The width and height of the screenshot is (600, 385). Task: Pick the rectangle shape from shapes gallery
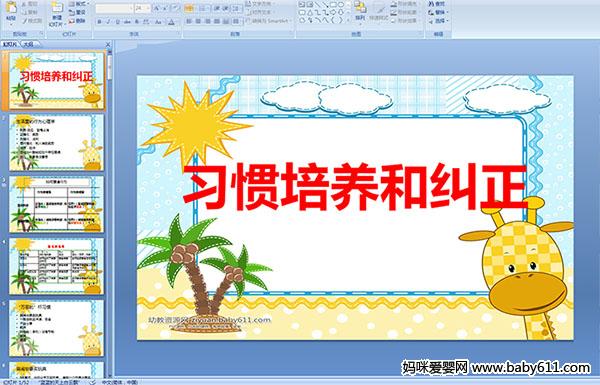click(333, 5)
